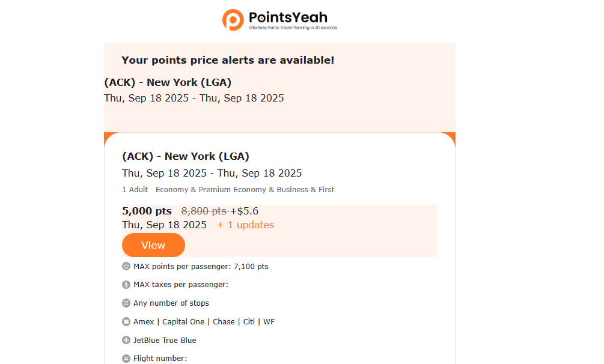Image resolution: width=604 pixels, height=364 pixels.
Task: Click the airplane icon beside JetBlue True Blue
Action: coord(126,341)
